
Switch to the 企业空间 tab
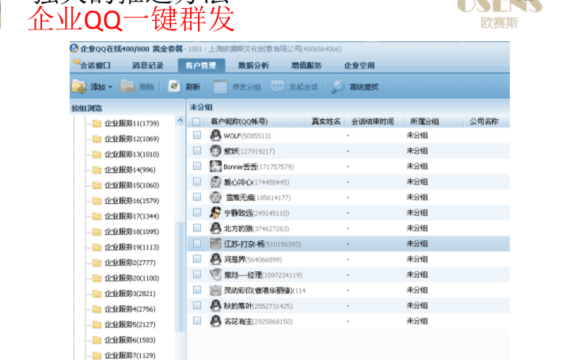click(359, 65)
